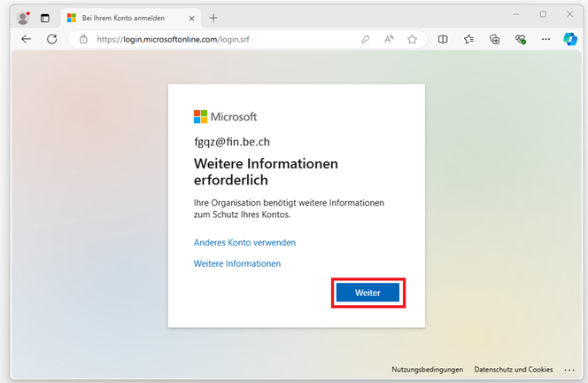Click 'Weitere Informationen erforderlich' heading
The image size is (588, 383).
[266, 172]
